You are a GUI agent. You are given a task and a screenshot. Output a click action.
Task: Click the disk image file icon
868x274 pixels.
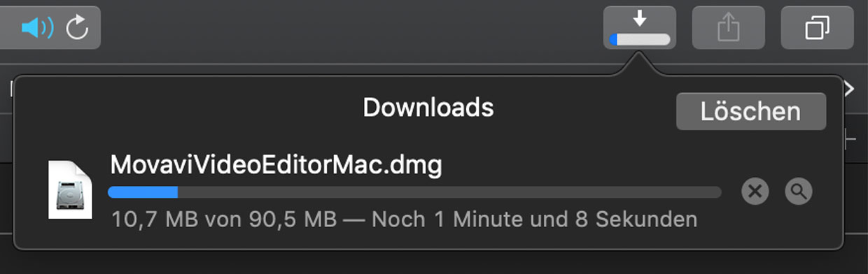click(70, 189)
